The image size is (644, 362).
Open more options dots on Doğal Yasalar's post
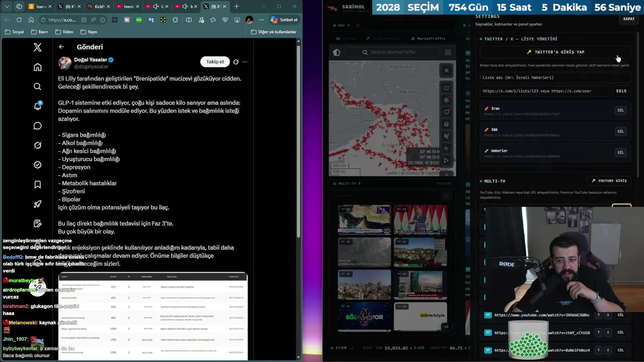click(x=245, y=62)
